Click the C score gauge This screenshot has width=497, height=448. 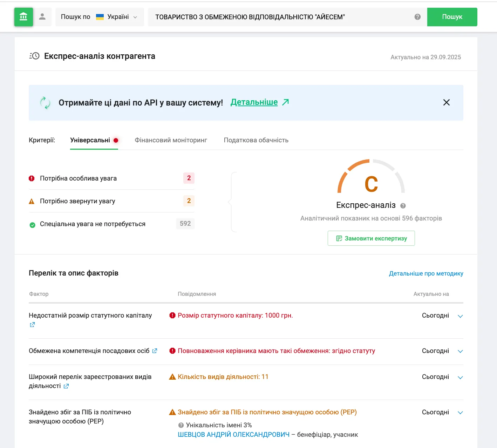coord(371,182)
